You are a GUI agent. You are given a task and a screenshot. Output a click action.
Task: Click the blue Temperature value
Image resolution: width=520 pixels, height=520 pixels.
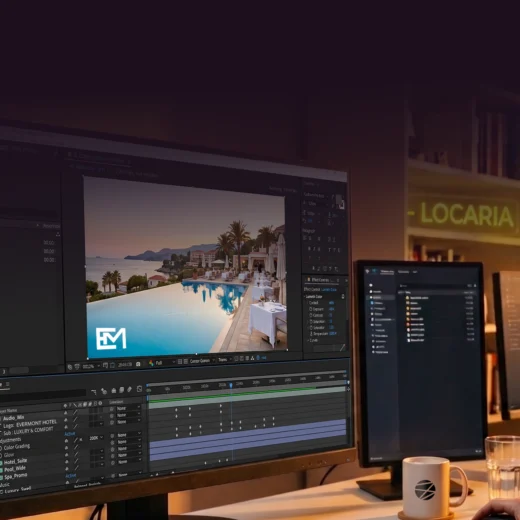(333, 333)
